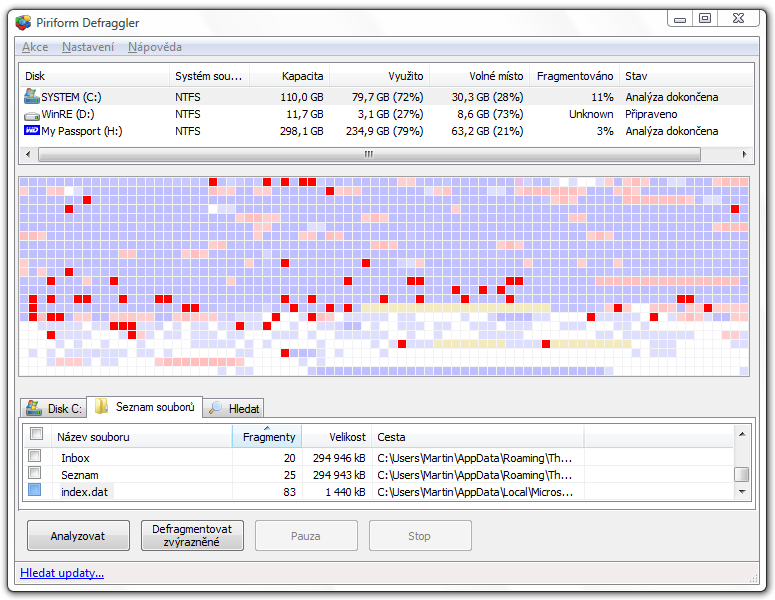Viewport: 775px width, 600px height.
Task: Sort drives by Využito column header
Action: pos(380,76)
